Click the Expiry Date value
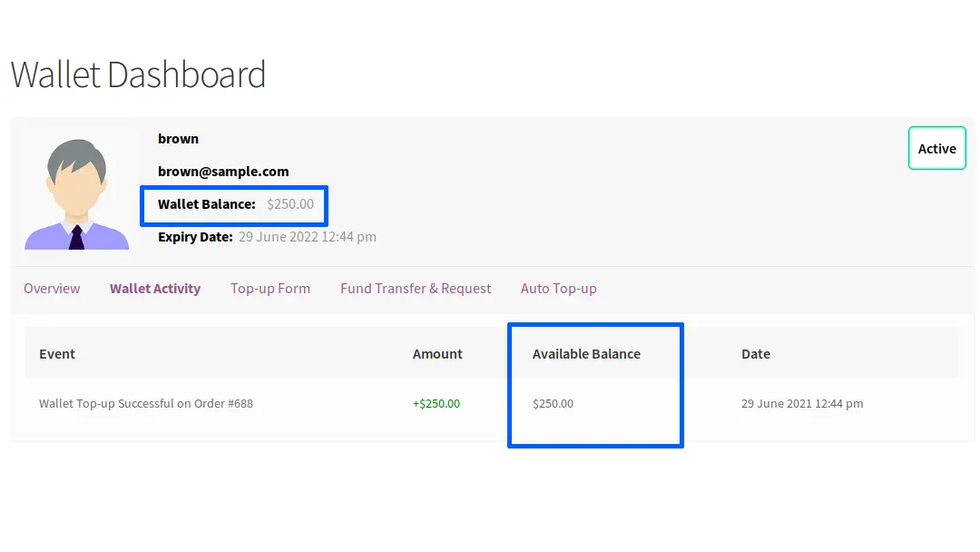Image resolution: width=980 pixels, height=552 pixels. coord(308,237)
